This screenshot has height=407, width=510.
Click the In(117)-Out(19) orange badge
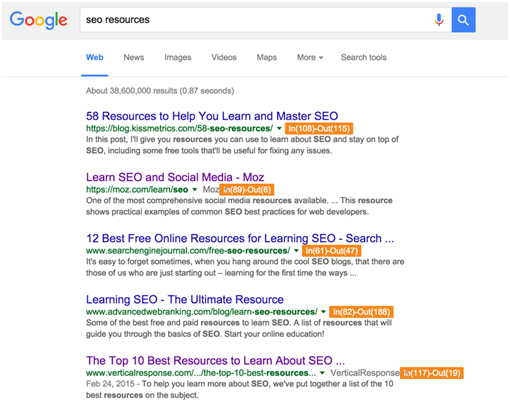point(432,373)
